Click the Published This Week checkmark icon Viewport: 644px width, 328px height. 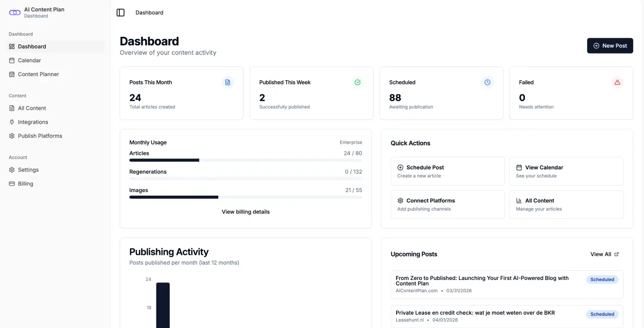click(358, 82)
